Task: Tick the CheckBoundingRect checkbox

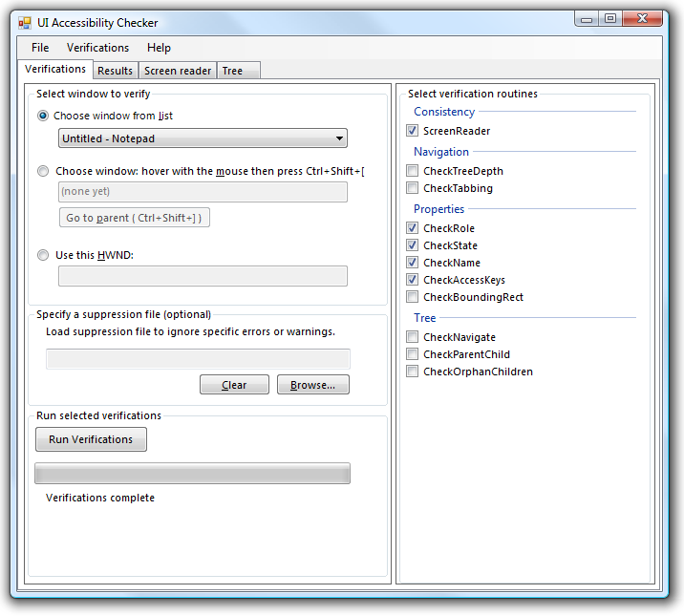Action: (413, 297)
